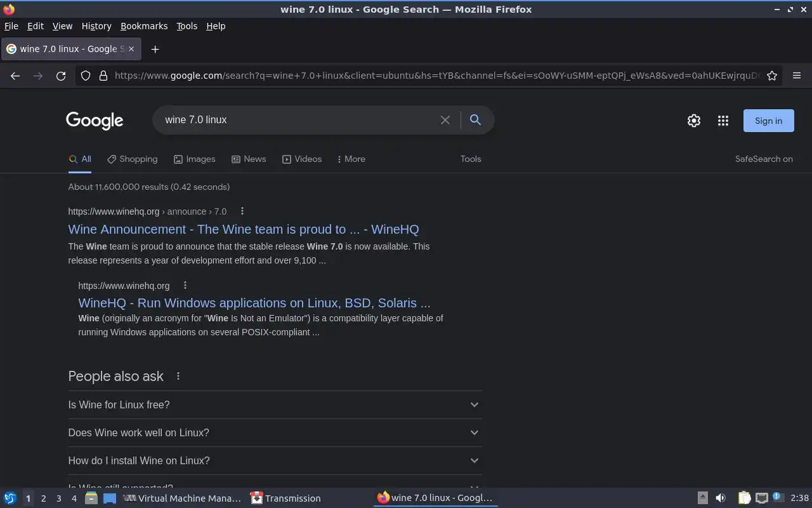
Task: Open the Firefox hamburger menu
Action: 797,76
